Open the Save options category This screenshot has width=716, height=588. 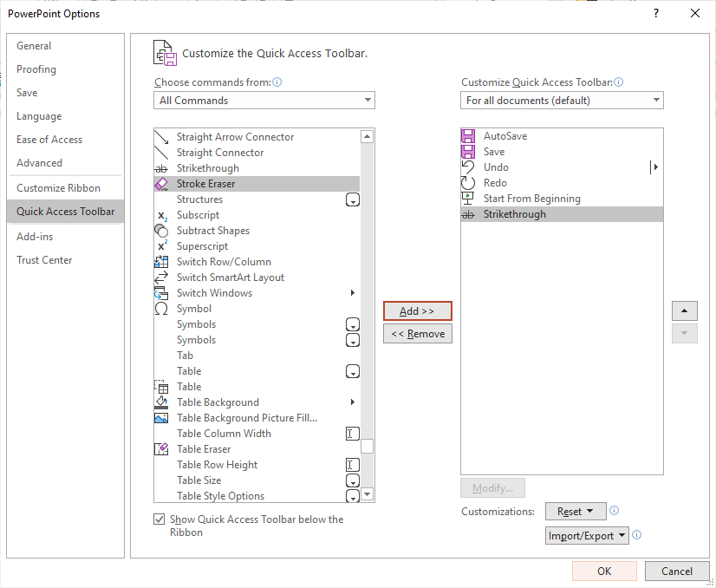pos(65,93)
